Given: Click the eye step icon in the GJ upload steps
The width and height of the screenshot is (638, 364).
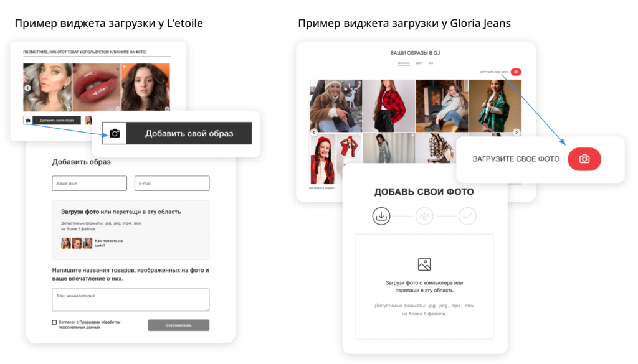Looking at the screenshot, I should (x=424, y=216).
